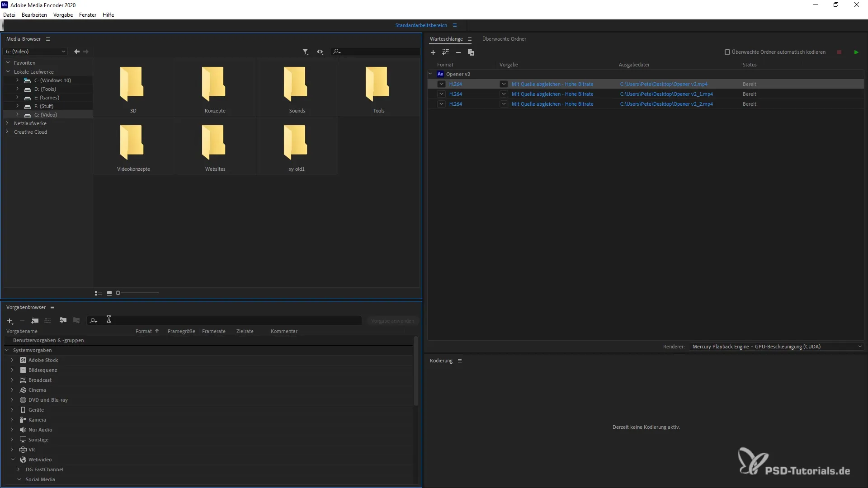The width and height of the screenshot is (868, 488).
Task: Collapse the Webvideo preset group
Action: (x=13, y=460)
